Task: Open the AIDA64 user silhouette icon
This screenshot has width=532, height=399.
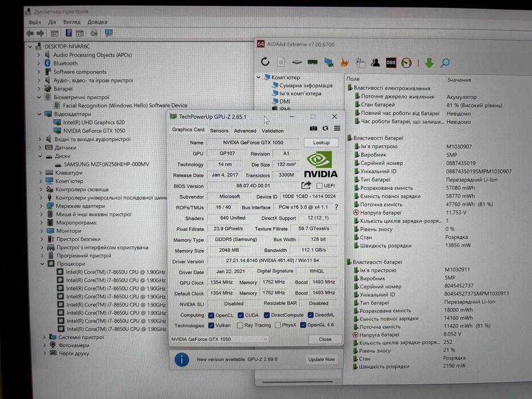Action: pos(375,63)
